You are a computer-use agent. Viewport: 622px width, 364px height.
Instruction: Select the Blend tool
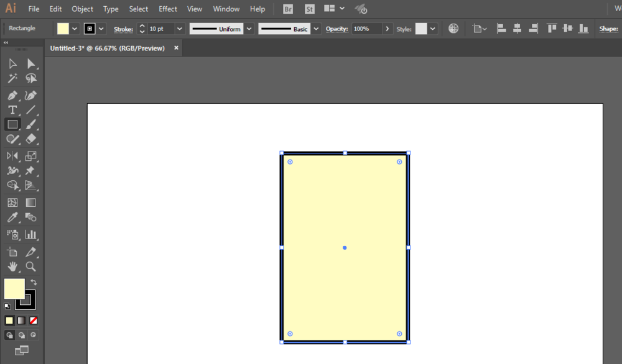point(31,217)
